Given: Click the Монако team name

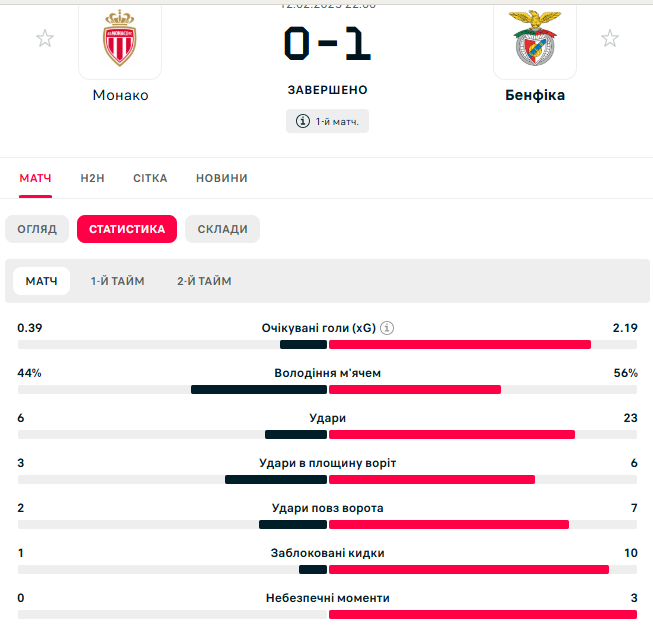Looking at the screenshot, I should click(x=120, y=95).
